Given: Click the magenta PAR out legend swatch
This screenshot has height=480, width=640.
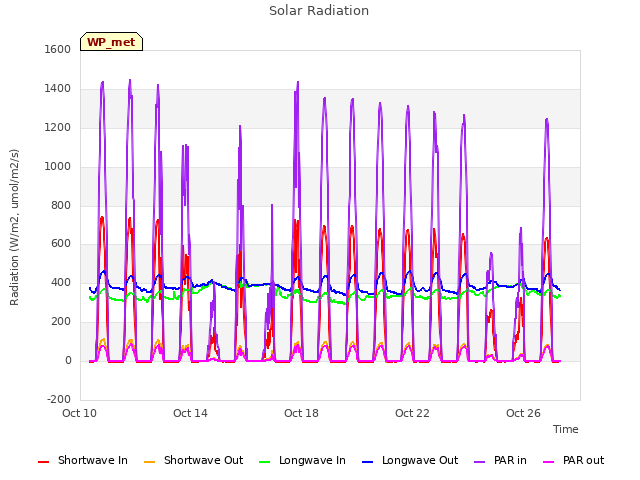Looking at the screenshot, I should 549,462.
